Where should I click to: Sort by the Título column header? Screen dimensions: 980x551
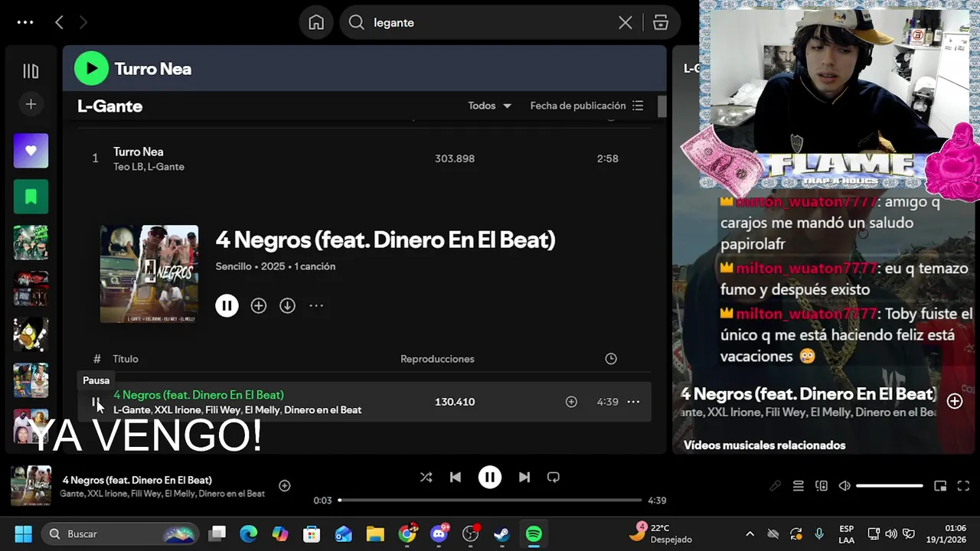[126, 358]
